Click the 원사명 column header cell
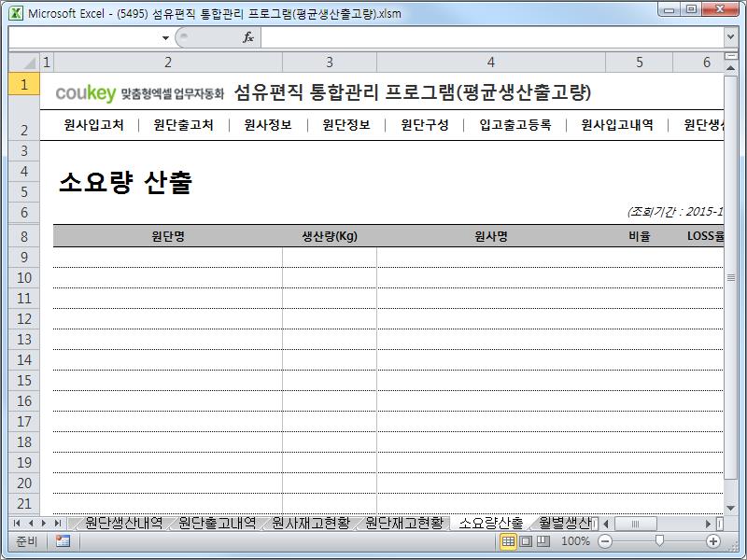This screenshot has height=560, width=747. pyautogui.click(x=491, y=236)
